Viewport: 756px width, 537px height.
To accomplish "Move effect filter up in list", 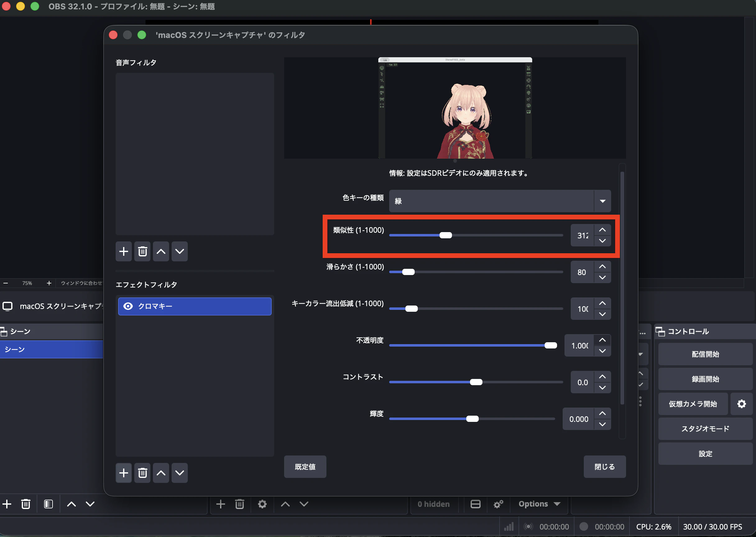I will point(161,473).
